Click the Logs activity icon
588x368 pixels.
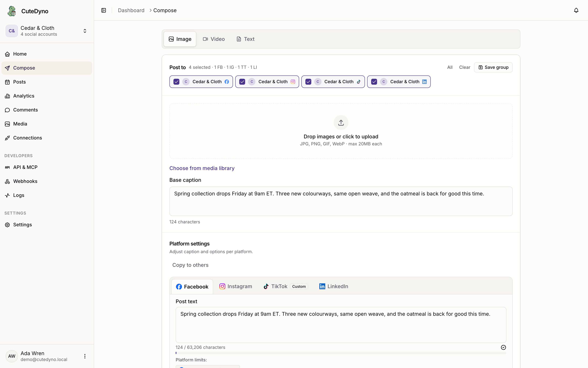[8, 195]
